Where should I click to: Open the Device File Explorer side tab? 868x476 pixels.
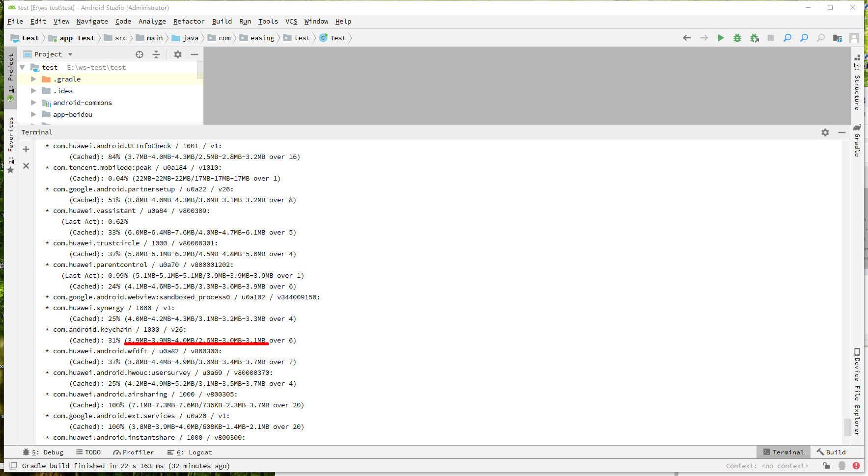click(857, 392)
